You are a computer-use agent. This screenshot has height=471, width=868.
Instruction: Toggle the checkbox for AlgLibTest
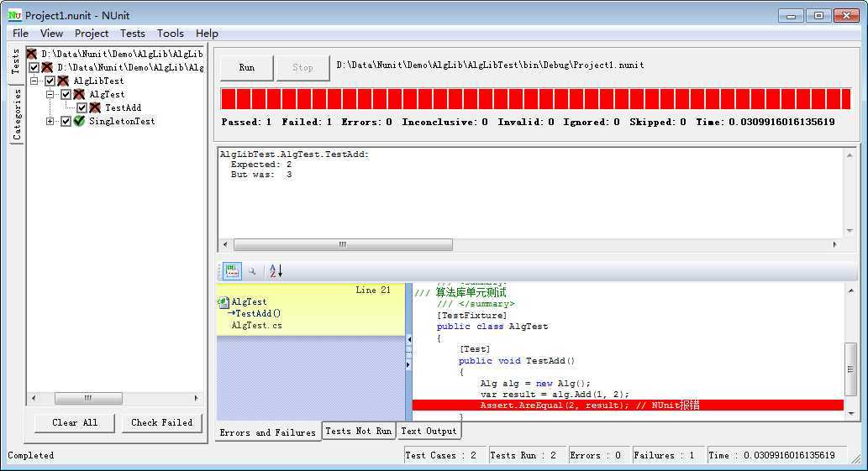50,81
